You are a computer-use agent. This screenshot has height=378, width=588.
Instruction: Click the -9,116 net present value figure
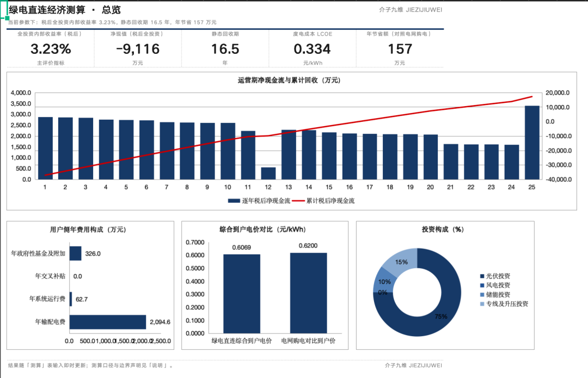pyautogui.click(x=138, y=49)
